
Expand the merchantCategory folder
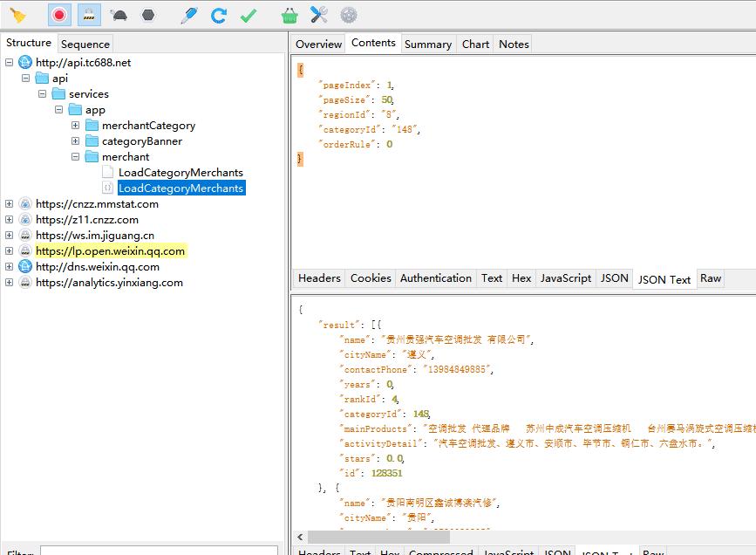click(75, 126)
